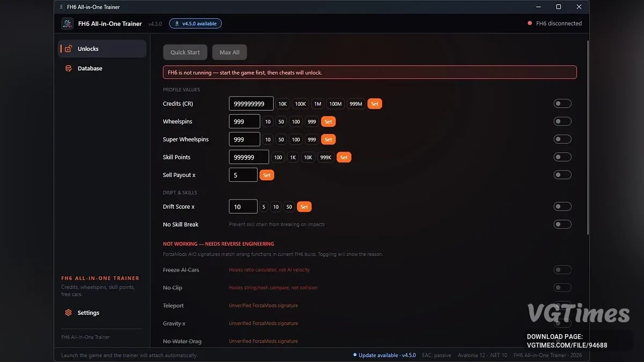
Task: Choose the 1M credits preset
Action: [x=318, y=104]
